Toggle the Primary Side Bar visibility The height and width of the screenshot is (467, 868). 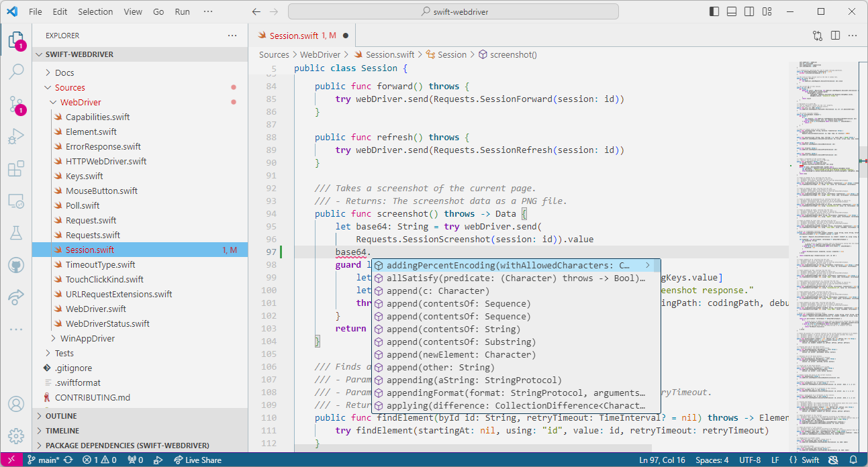tap(714, 11)
